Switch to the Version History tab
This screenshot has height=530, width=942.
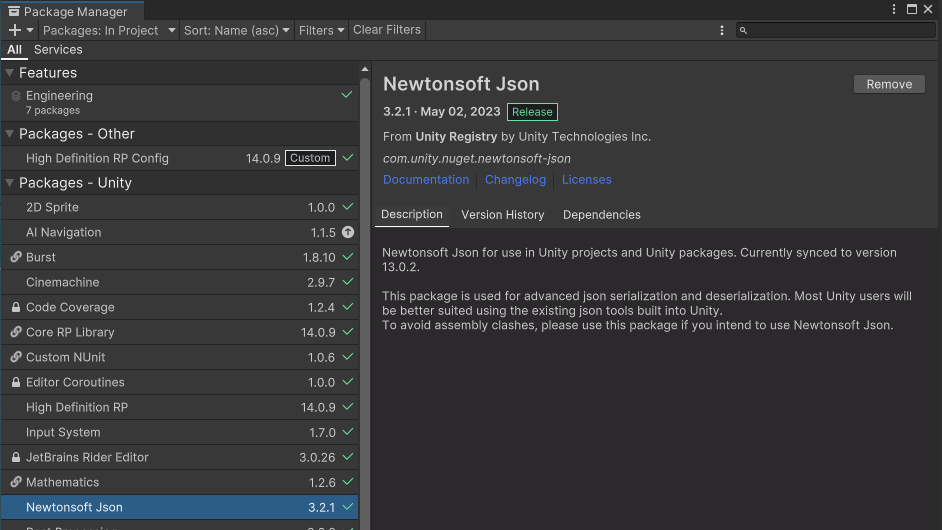click(502, 215)
